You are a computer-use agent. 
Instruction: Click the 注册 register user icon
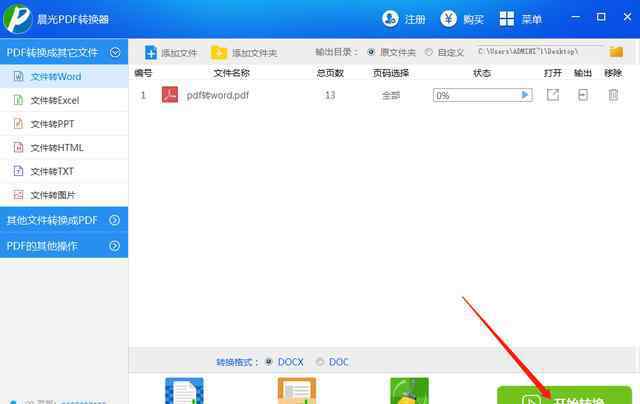(390, 18)
